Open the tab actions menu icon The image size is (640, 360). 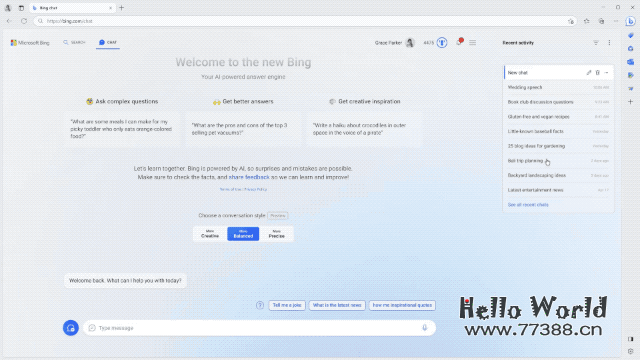coord(21,8)
